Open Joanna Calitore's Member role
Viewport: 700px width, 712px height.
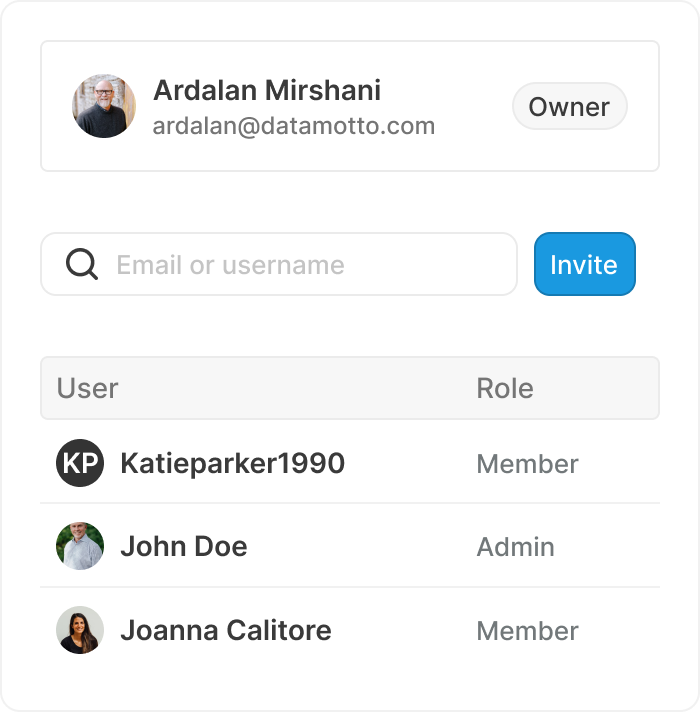[527, 631]
